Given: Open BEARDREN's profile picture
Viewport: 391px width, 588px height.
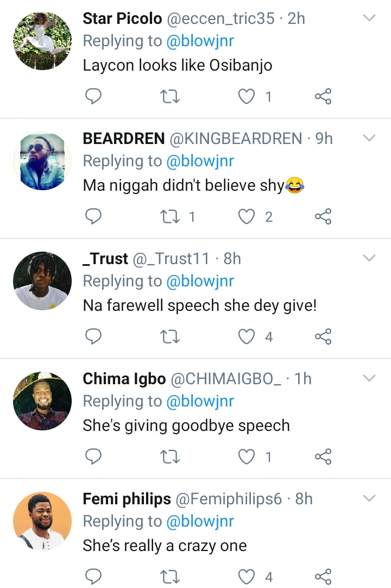Looking at the screenshot, I should pyautogui.click(x=42, y=161).
